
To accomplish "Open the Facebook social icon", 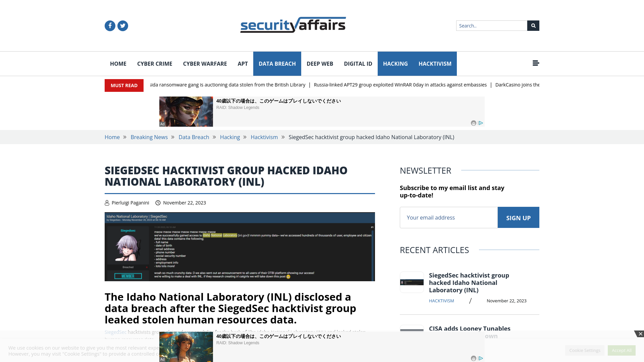I will click(x=110, y=26).
